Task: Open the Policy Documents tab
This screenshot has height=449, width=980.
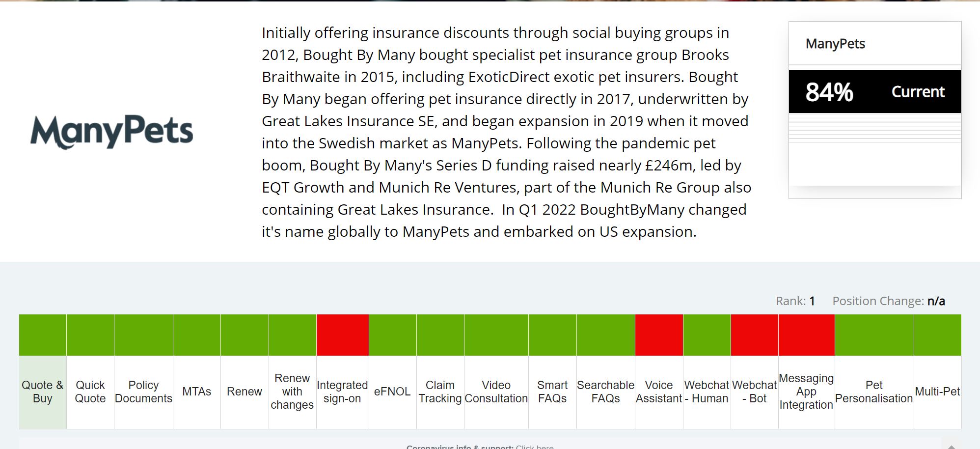Action: 143,392
